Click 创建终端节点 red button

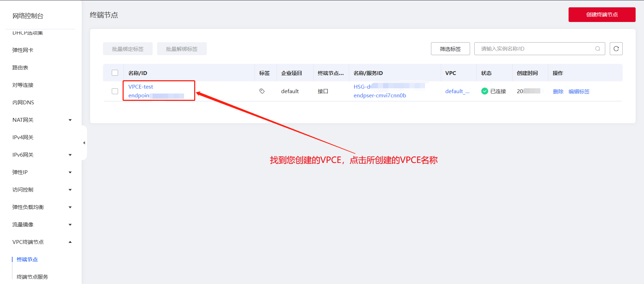pos(602,15)
